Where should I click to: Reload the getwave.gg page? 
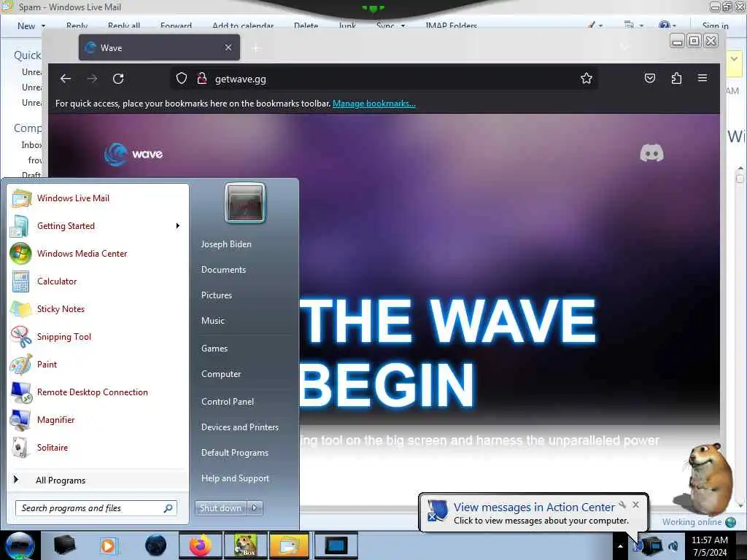coord(118,79)
